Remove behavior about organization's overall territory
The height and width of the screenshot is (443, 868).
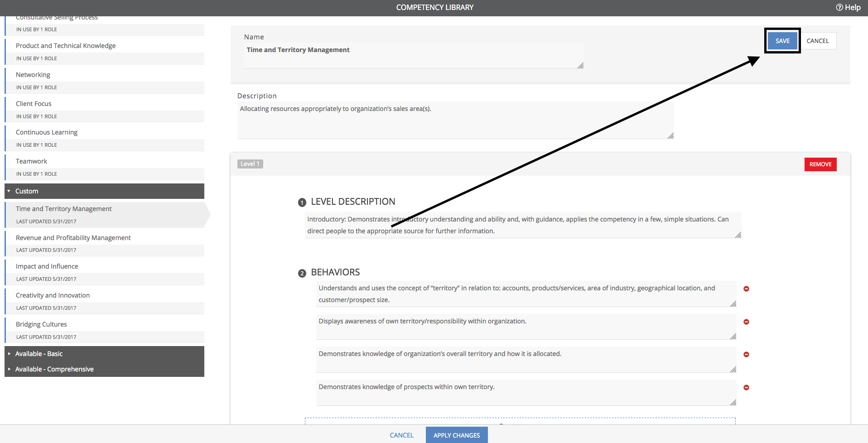coord(746,354)
